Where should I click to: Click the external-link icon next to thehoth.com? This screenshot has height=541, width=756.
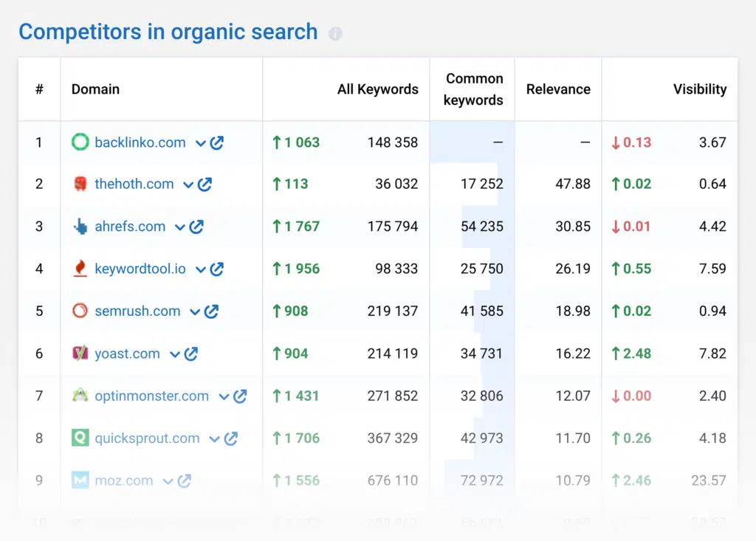[205, 185]
